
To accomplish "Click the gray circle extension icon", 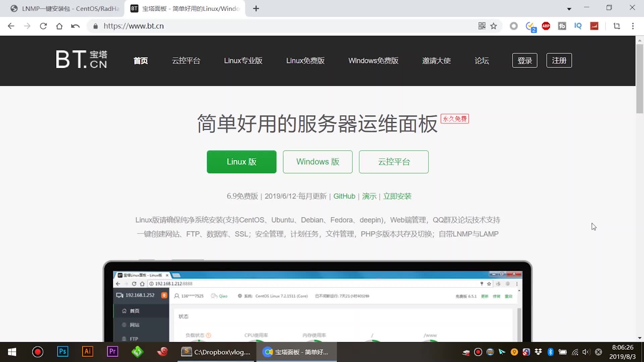I will 514,26.
